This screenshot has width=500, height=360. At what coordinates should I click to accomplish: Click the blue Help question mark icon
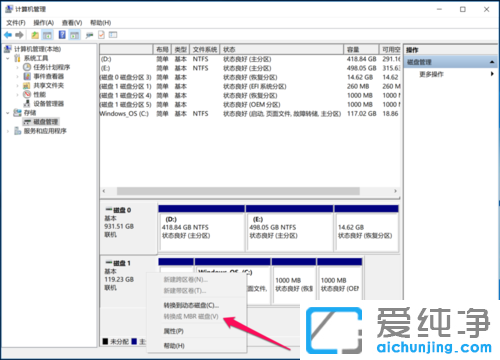tap(62, 35)
